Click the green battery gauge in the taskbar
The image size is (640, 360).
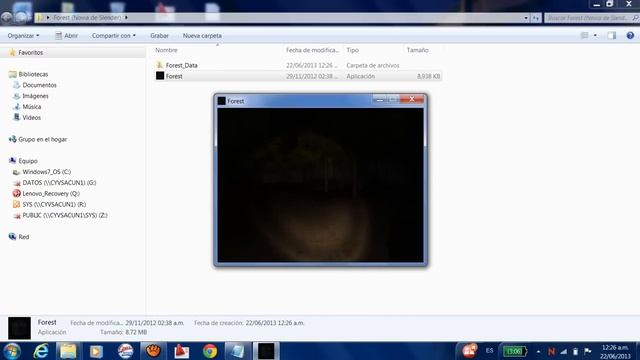(x=515, y=351)
